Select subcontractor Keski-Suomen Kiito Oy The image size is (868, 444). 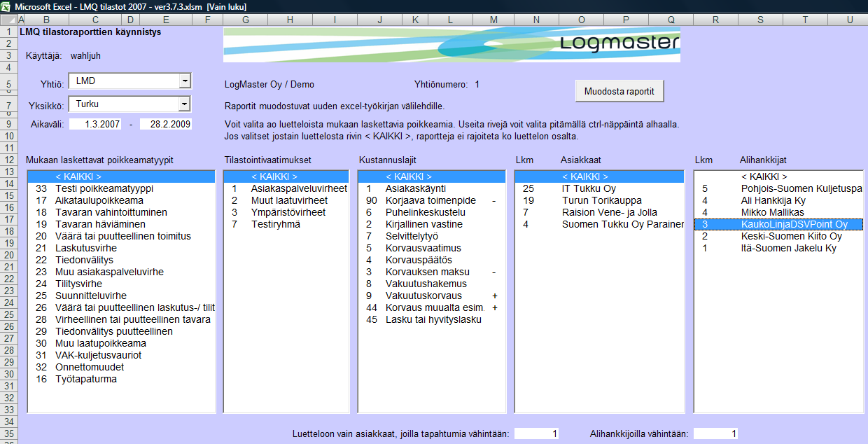point(778,237)
